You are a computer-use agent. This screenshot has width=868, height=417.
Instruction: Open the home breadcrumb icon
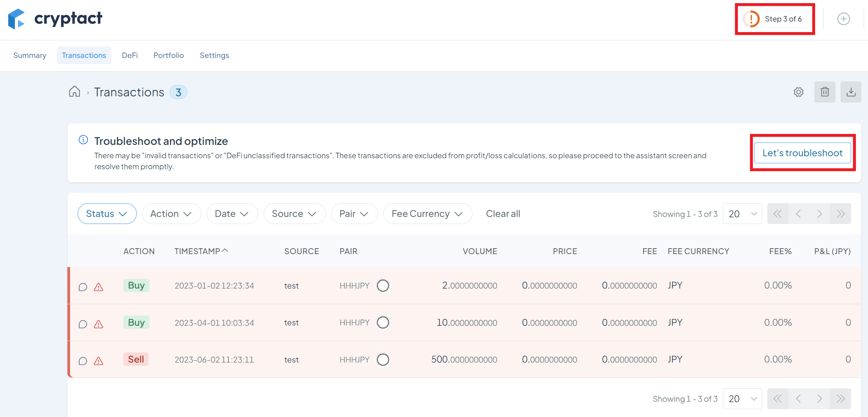click(74, 91)
